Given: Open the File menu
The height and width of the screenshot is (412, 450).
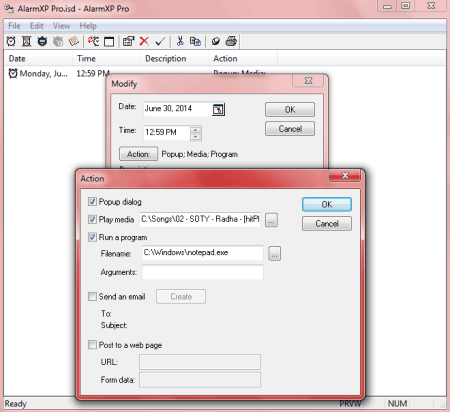Looking at the screenshot, I should (x=14, y=26).
